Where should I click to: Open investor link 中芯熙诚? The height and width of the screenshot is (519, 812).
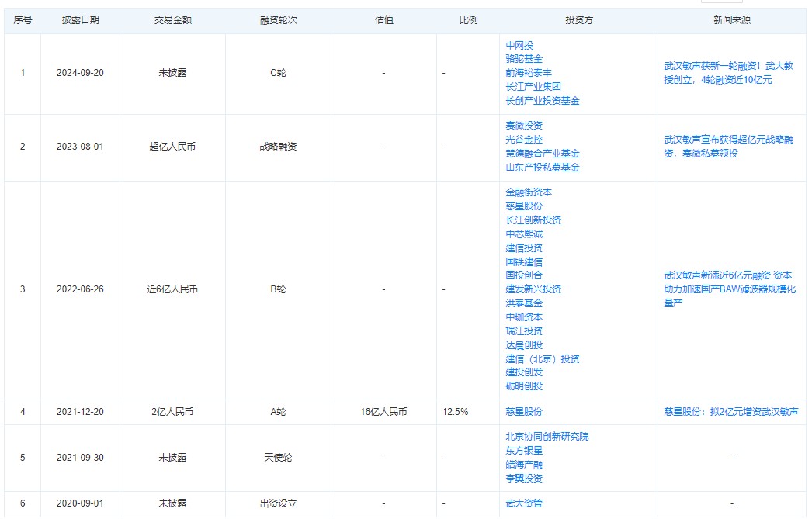click(x=524, y=234)
